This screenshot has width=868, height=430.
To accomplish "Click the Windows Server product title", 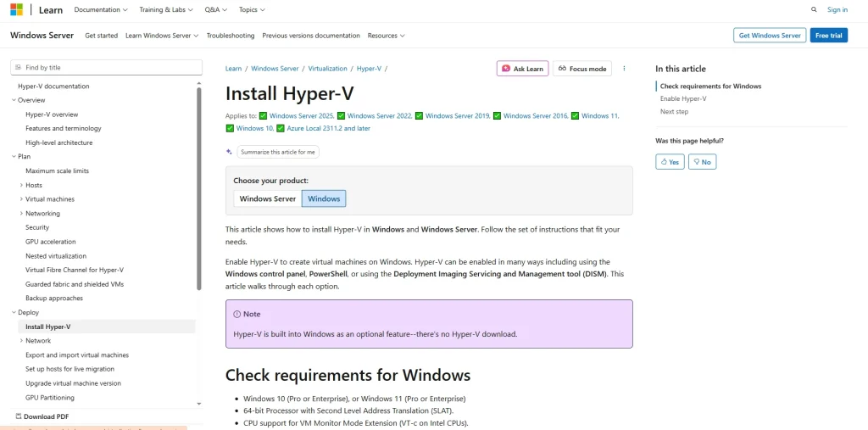I will [42, 36].
